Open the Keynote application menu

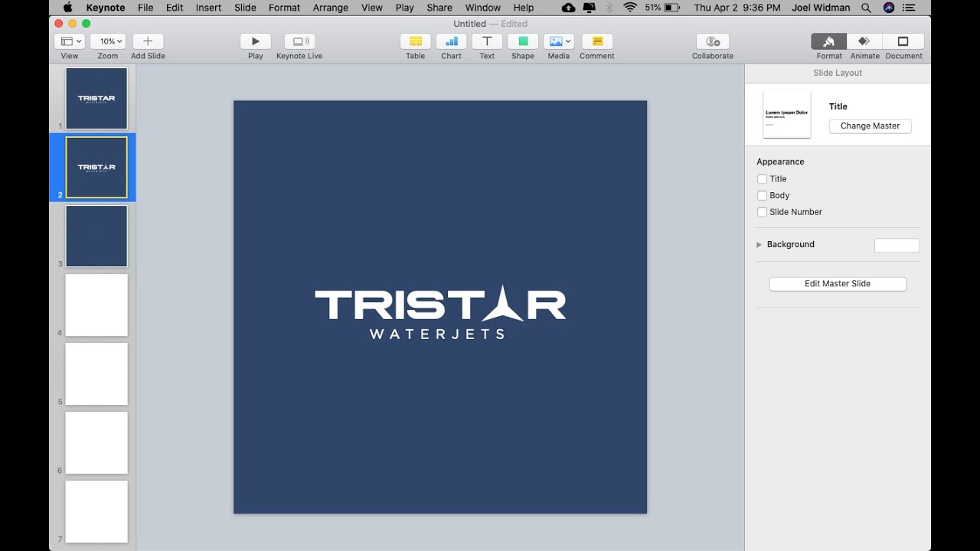pyautogui.click(x=106, y=8)
